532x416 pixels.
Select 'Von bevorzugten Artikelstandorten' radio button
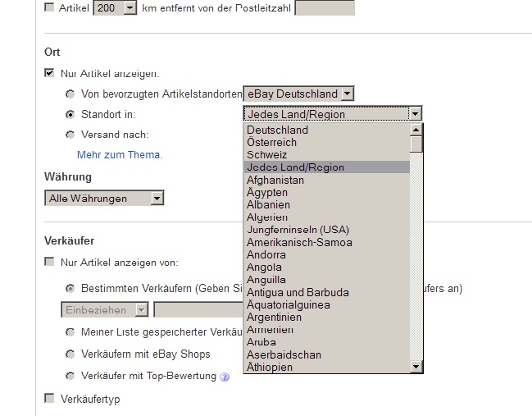(x=70, y=94)
